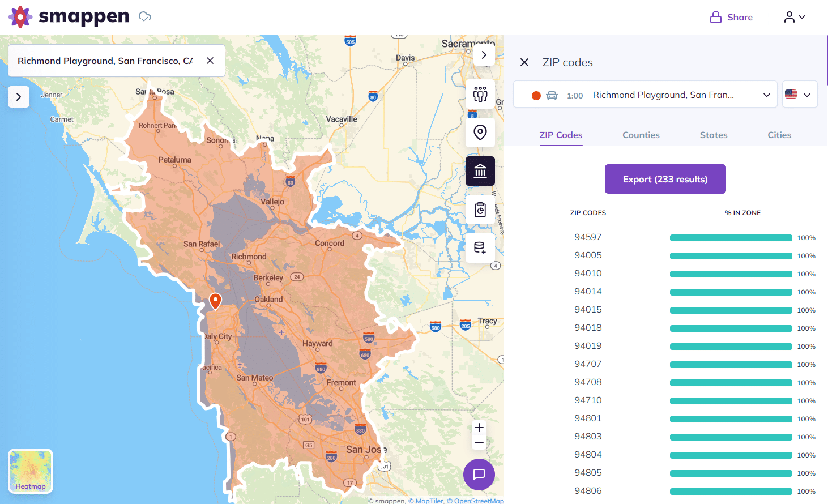Screen dimensions: 828x504
Task: Click the Export (233 results) button
Action: (x=665, y=178)
